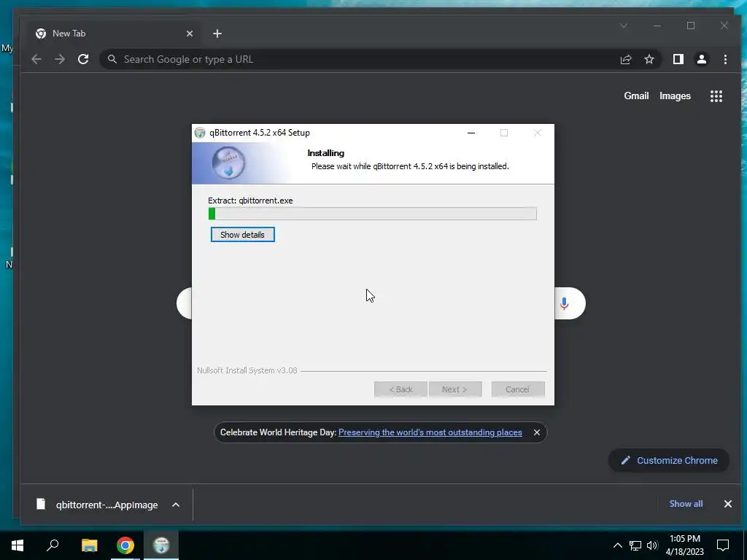Close the New Tab in Chrome
This screenshot has height=560, width=747.
pyautogui.click(x=190, y=34)
